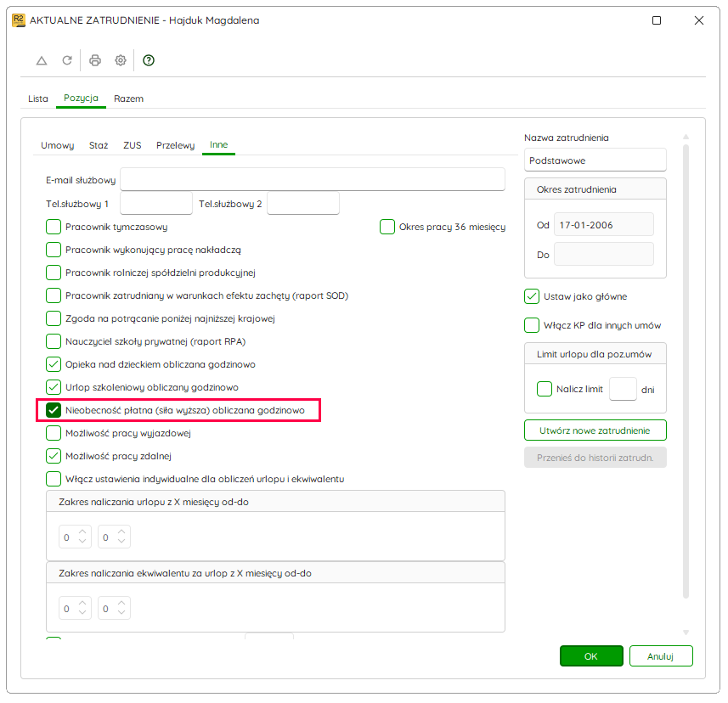This screenshot has width=728, height=703.
Task: Click the printer icon
Action: point(95,60)
